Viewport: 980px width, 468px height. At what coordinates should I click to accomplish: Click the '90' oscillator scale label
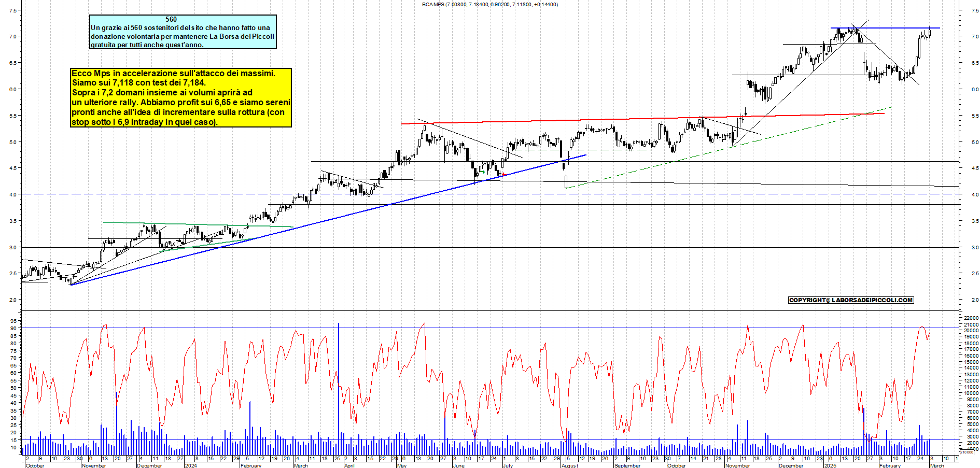[13, 328]
